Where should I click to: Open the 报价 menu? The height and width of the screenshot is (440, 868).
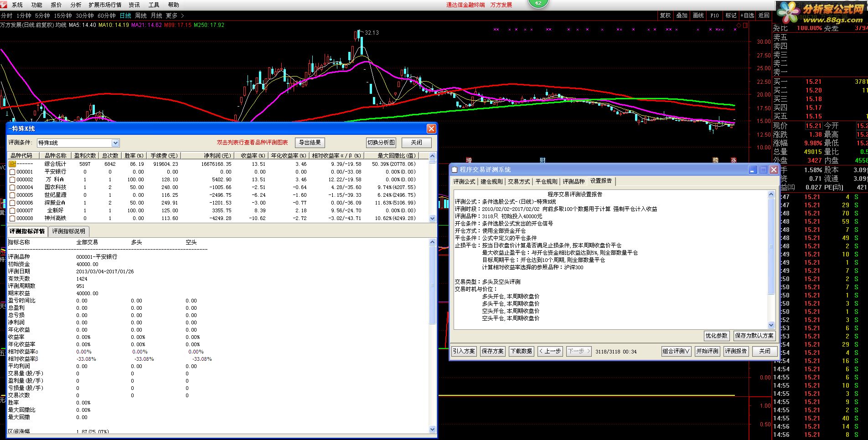[x=57, y=5]
